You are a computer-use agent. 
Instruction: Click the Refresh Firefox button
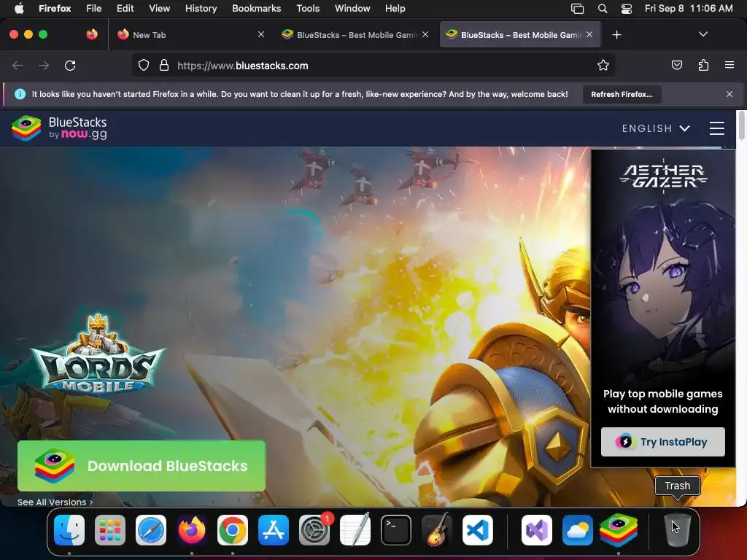pyautogui.click(x=622, y=94)
